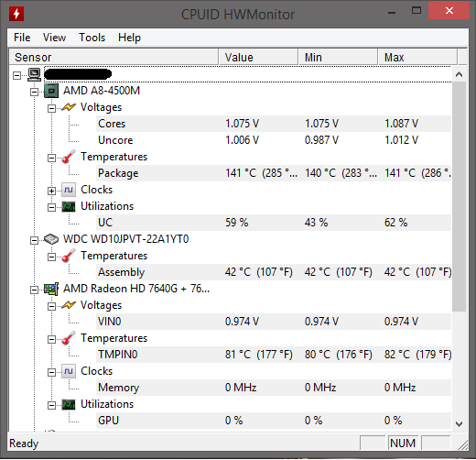Collapse the hard drive Temperatures group

[51, 257]
